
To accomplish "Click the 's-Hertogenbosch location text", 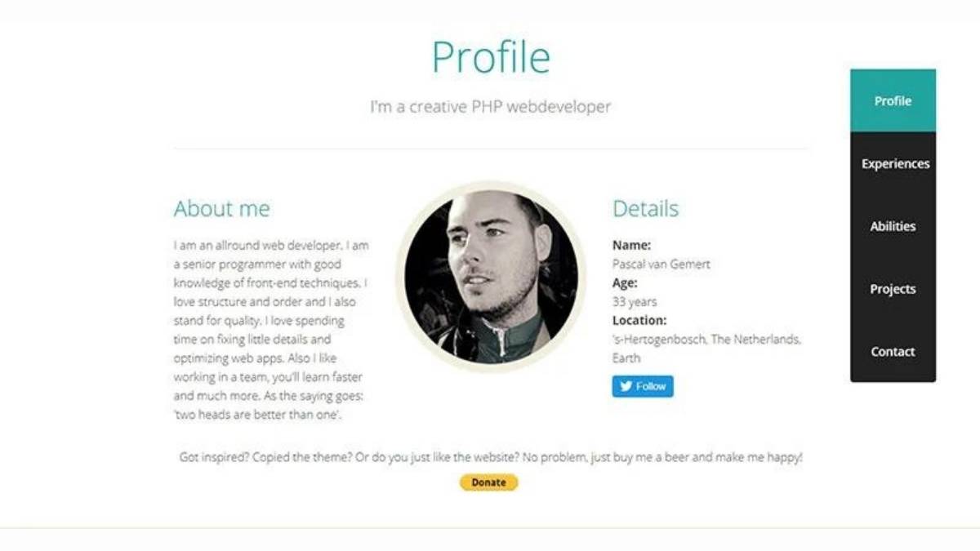I will click(706, 339).
